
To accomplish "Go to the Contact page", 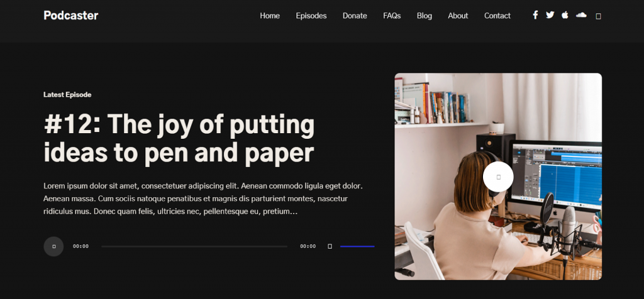I will coord(497,16).
